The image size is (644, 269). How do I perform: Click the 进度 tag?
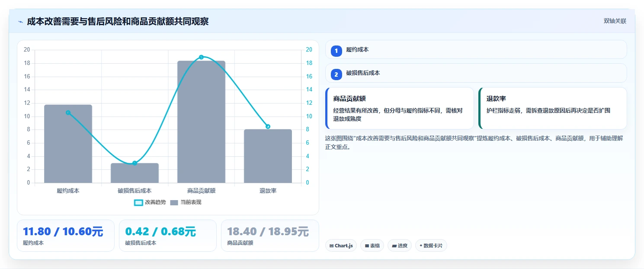coord(400,246)
